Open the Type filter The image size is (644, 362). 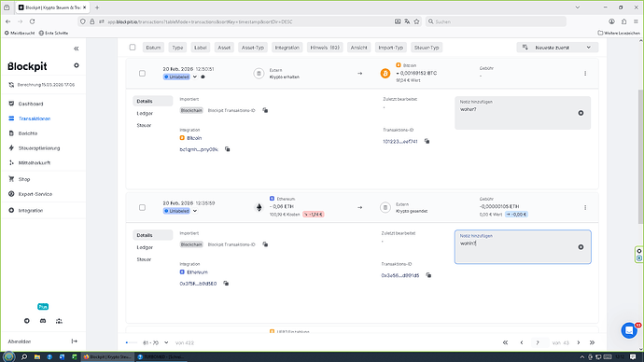(177, 48)
